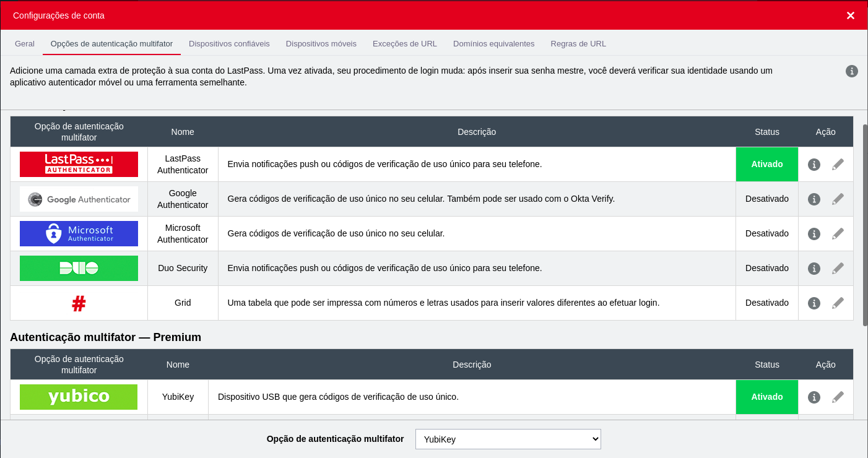The image size is (868, 458).
Task: Click the red Grid hash logo
Action: tap(79, 303)
